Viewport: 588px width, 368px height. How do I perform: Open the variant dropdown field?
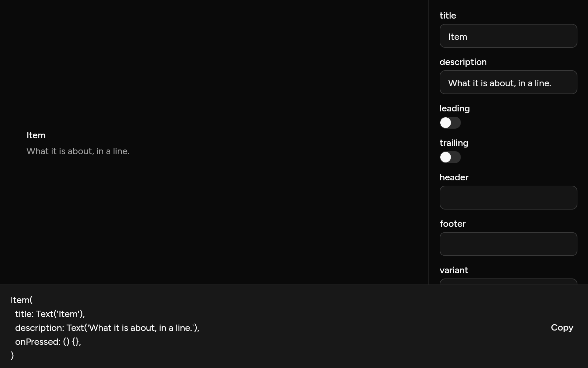(508, 281)
